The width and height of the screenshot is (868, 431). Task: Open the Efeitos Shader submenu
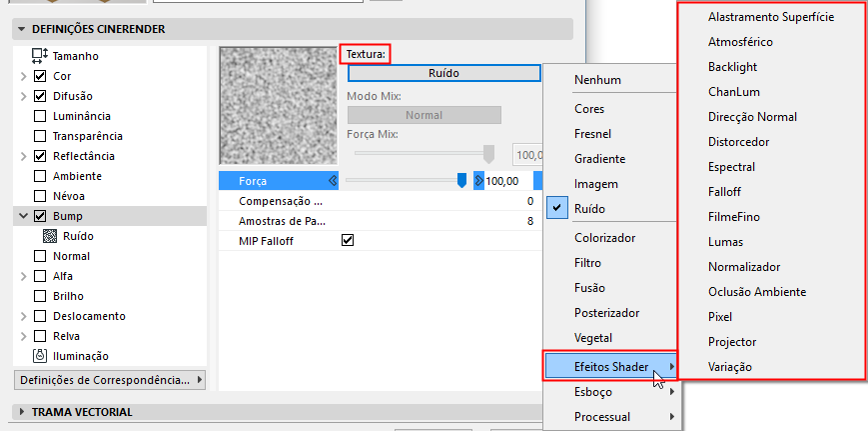coord(610,366)
